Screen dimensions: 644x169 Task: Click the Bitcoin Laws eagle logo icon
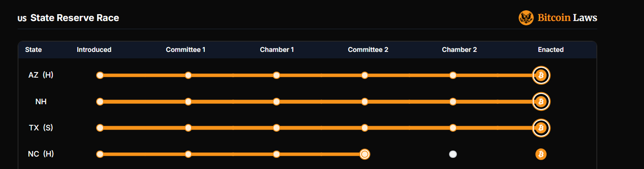click(x=526, y=18)
